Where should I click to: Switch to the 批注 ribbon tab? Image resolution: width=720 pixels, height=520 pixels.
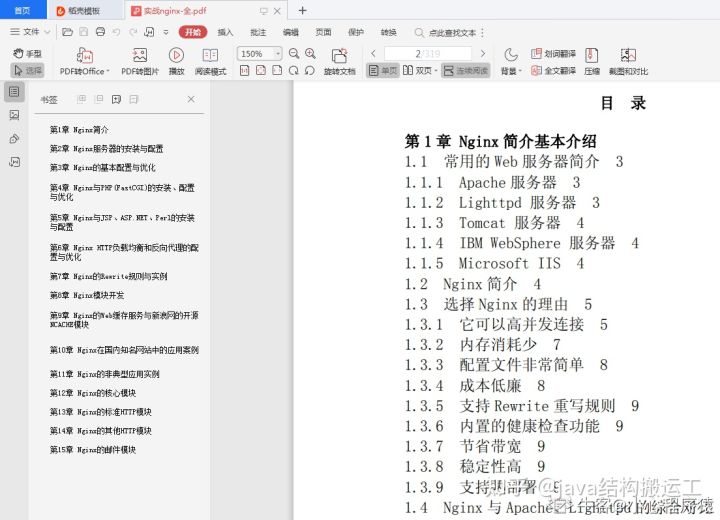pyautogui.click(x=258, y=32)
